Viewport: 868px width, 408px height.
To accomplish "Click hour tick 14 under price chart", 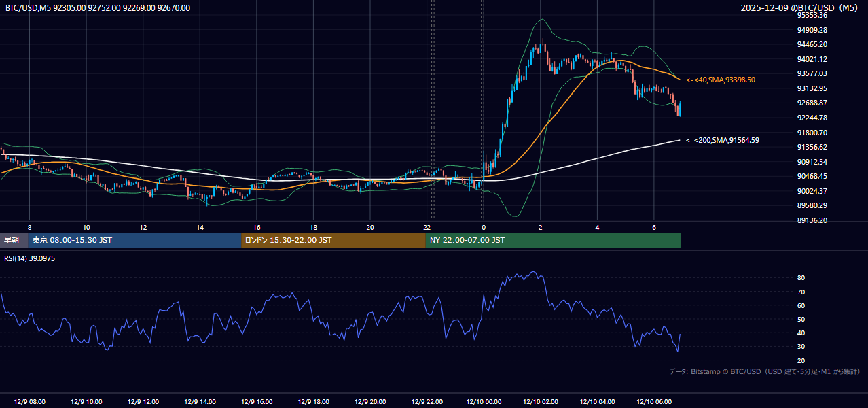I will (x=200, y=227).
